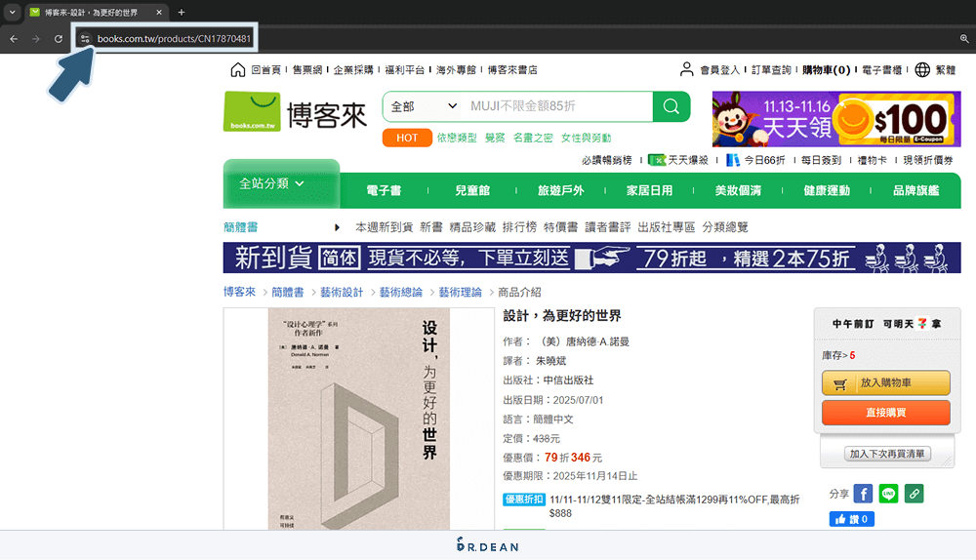976x560 pixels.
Task: Click the 禮物卡 link
Action: tap(872, 160)
